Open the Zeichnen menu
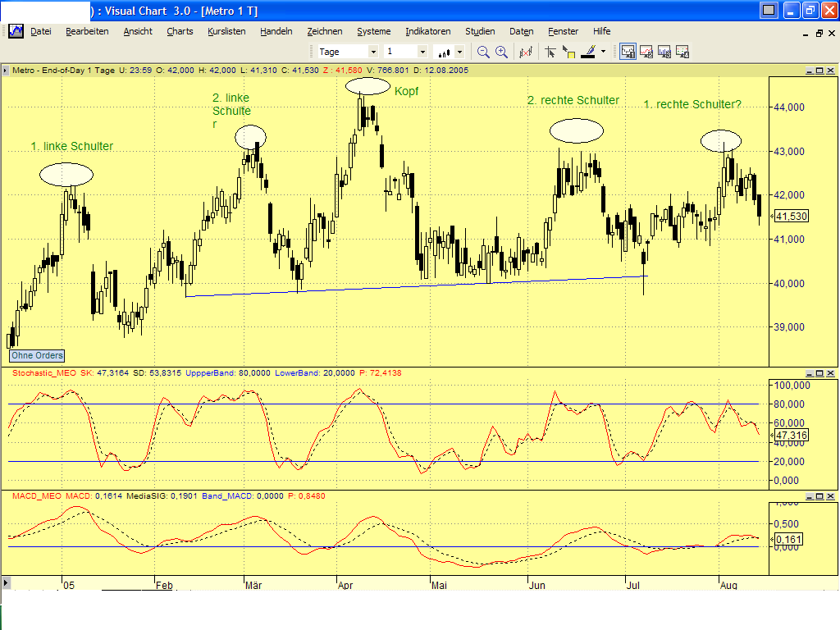The image size is (840, 630). pos(325,31)
